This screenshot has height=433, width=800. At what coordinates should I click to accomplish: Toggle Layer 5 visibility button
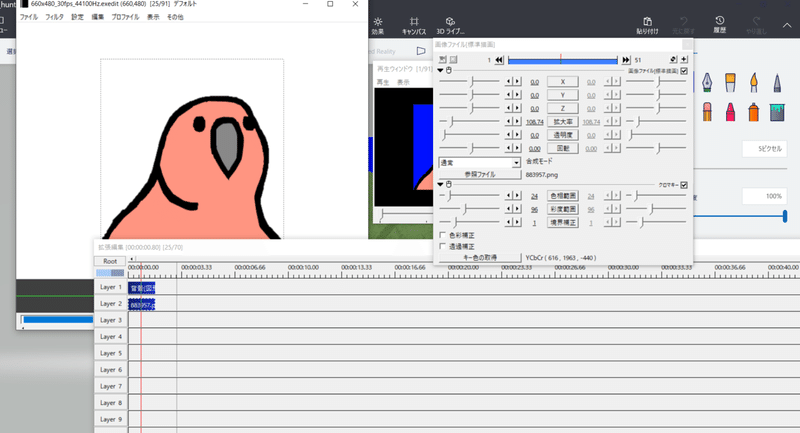pos(110,353)
